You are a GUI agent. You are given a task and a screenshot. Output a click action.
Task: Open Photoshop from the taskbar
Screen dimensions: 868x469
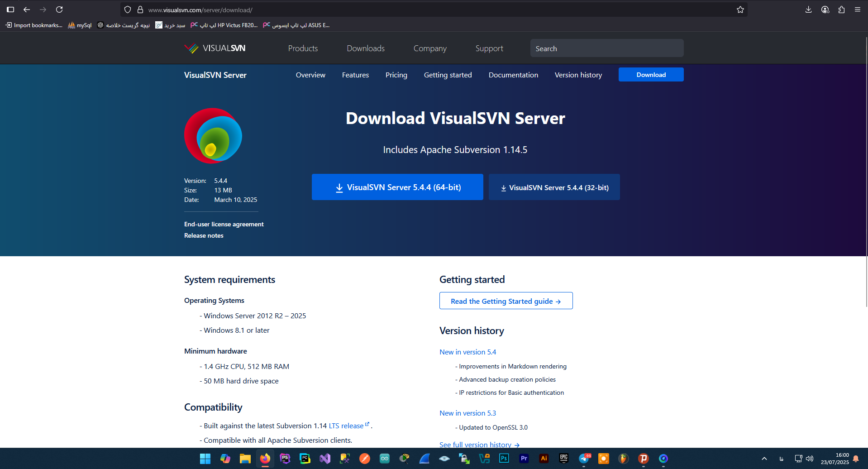[x=504, y=459]
